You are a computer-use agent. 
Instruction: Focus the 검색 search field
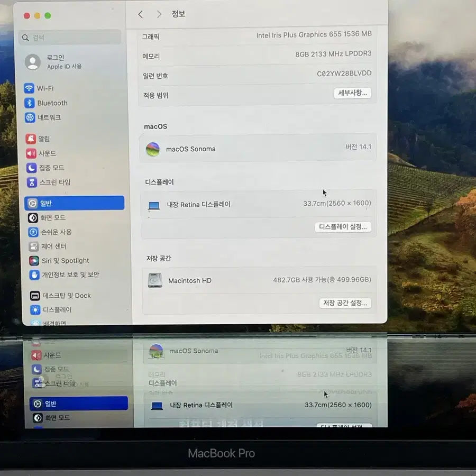(x=70, y=38)
